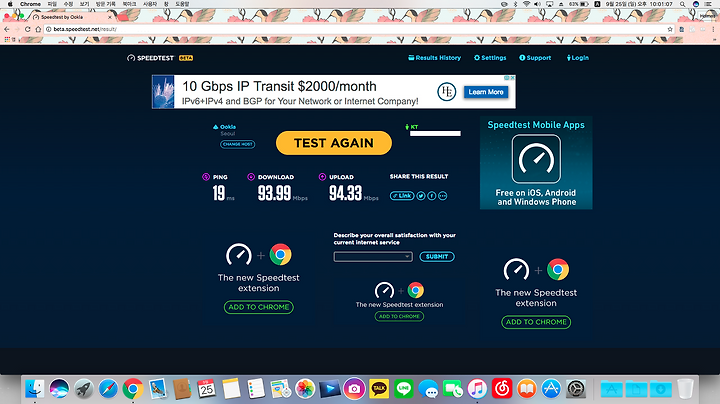Click ADD TO CHROME under left extension ad
This screenshot has width=720, height=404.
tap(259, 307)
